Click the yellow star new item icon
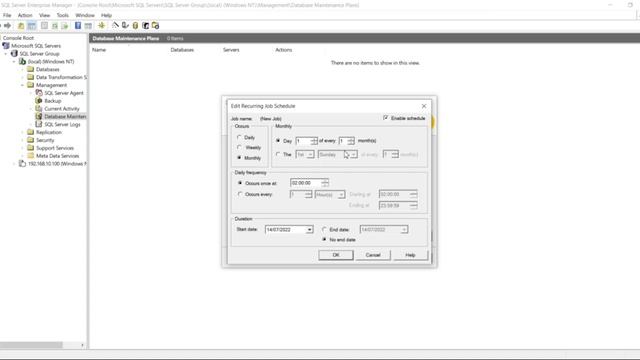Viewport: 640px width, 360px height. [102, 26]
